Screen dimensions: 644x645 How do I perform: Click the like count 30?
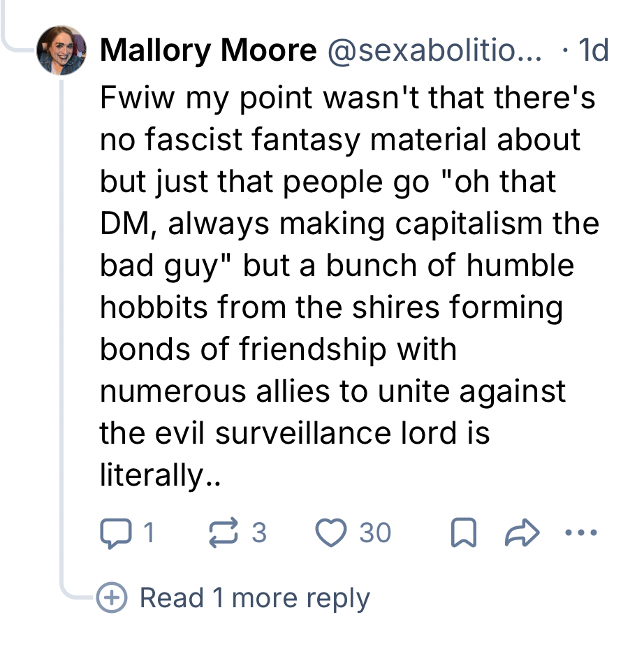pos(375,533)
